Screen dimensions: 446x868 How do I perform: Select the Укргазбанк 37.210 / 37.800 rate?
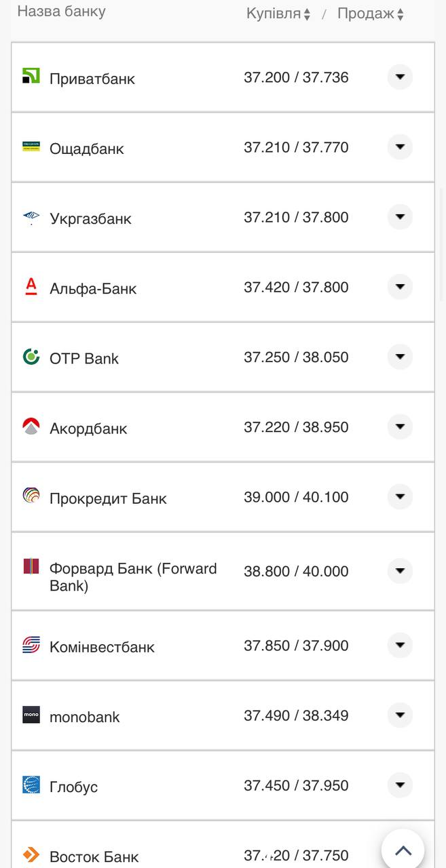point(296,218)
